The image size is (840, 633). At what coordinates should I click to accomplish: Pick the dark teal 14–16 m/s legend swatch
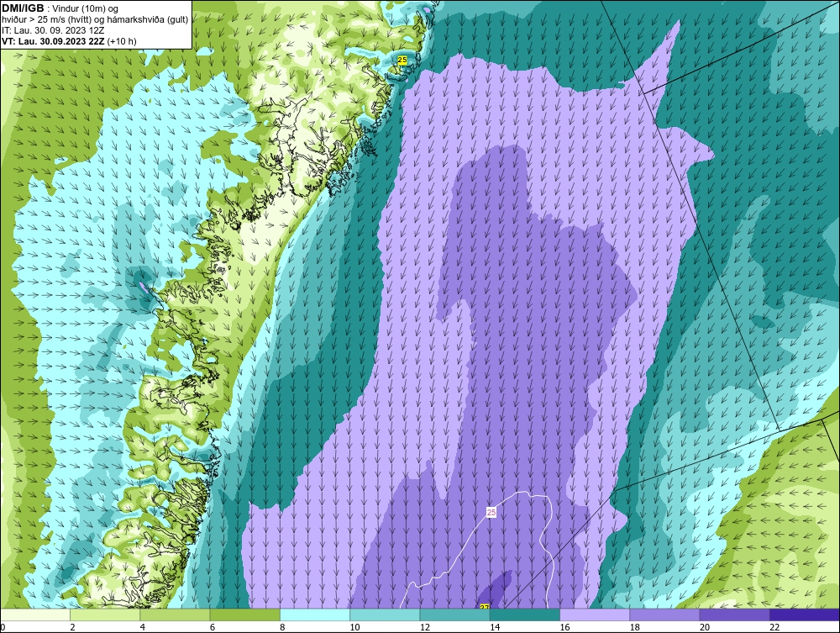pyautogui.click(x=525, y=615)
